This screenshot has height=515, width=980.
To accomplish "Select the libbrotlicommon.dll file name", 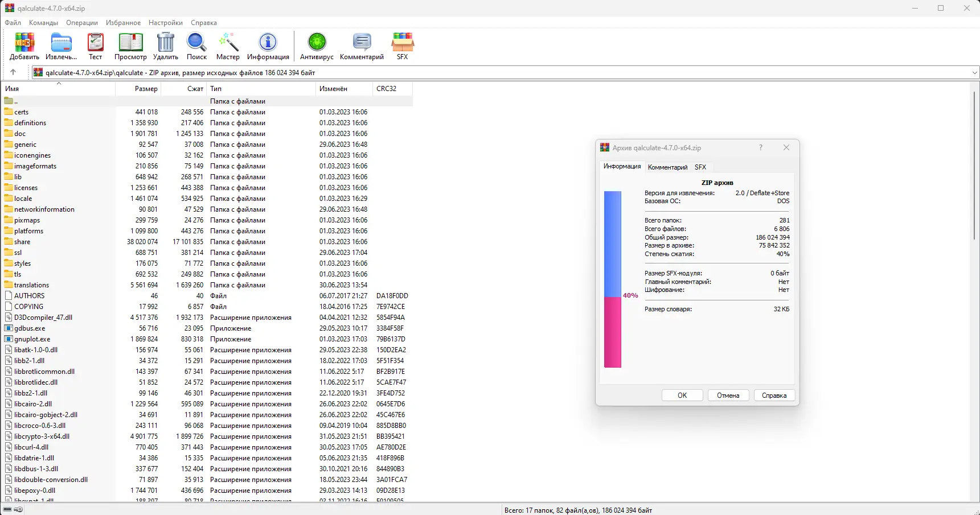I will [44, 372].
